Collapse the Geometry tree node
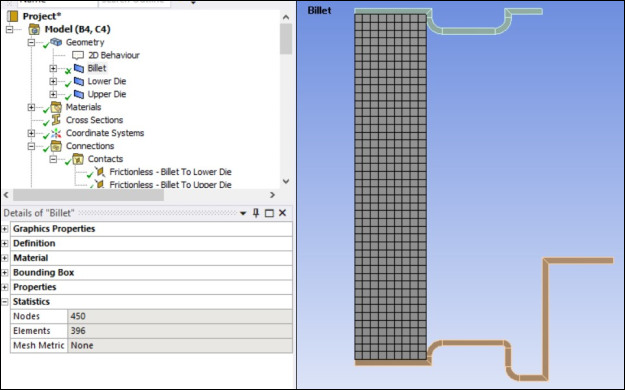Image resolution: width=625 pixels, height=390 pixels. coord(31,42)
